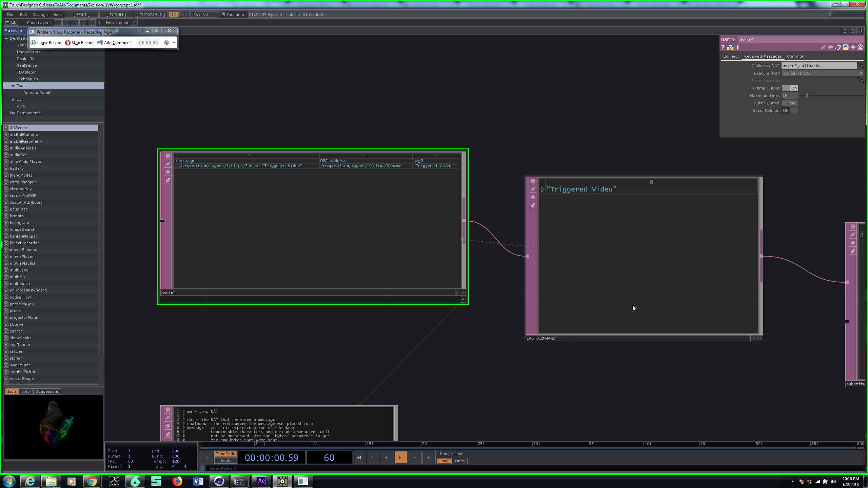
Task: Click viewer active icon on oscin2 node
Action: [167, 156]
